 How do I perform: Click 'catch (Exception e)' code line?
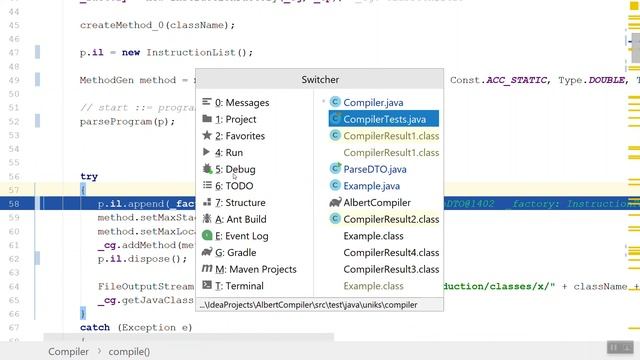(x=136, y=327)
